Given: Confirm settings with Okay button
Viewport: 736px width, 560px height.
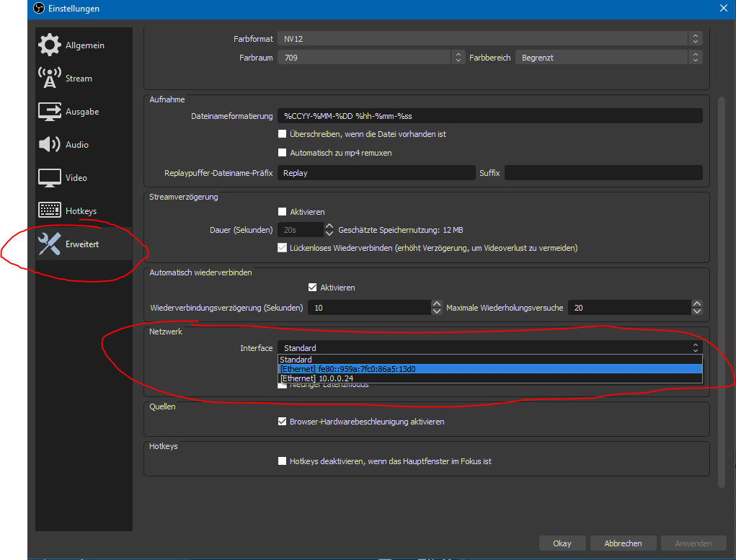Looking at the screenshot, I should click(562, 543).
